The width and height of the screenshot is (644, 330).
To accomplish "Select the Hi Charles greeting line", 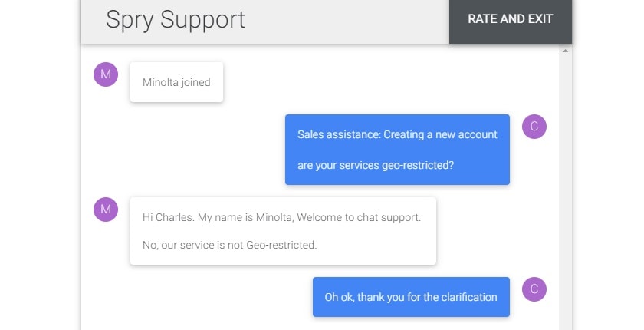I will pos(282,217).
